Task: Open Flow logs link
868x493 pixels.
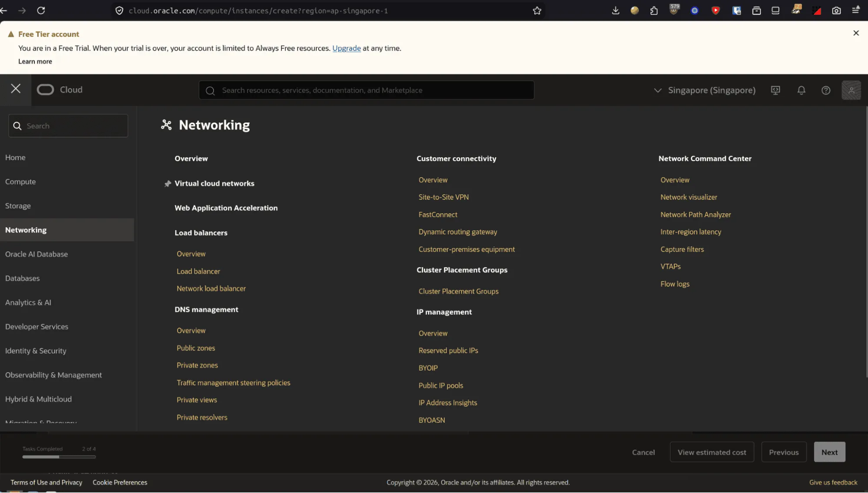Action: click(x=675, y=285)
